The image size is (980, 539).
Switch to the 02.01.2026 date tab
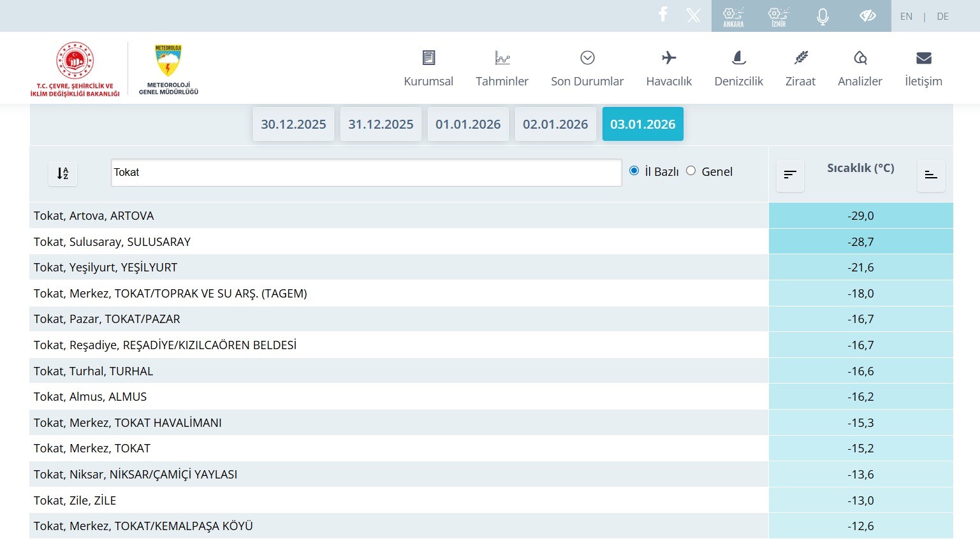(555, 124)
